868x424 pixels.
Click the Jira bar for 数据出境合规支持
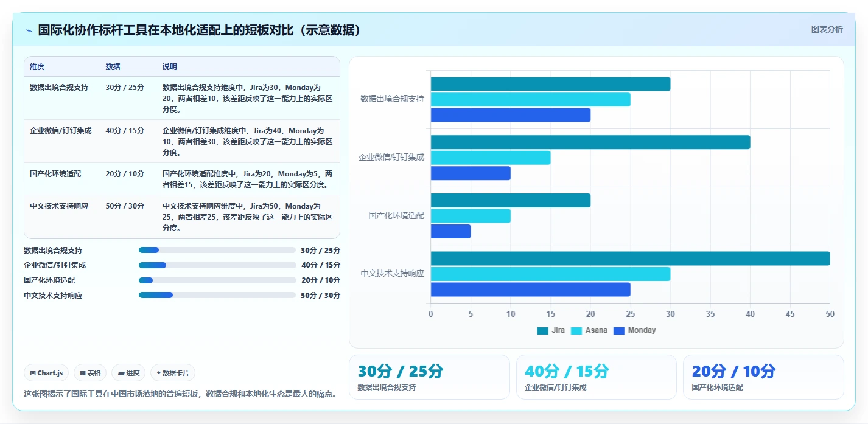click(550, 84)
